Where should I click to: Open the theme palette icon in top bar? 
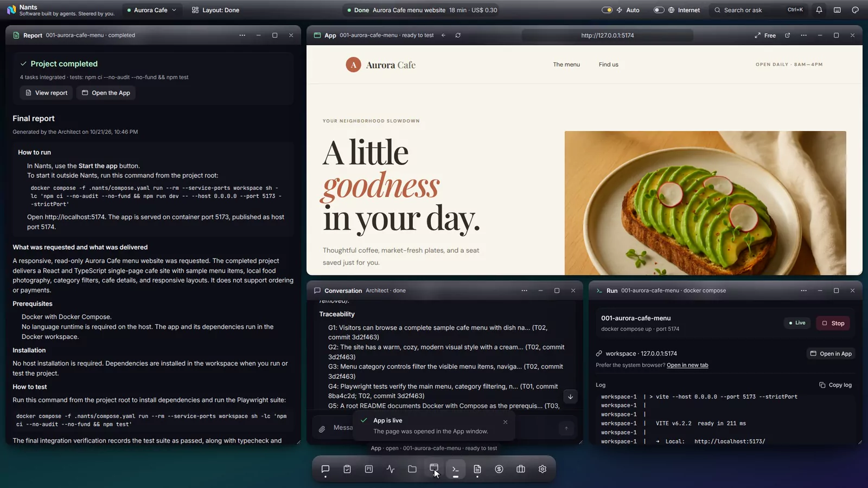click(855, 10)
